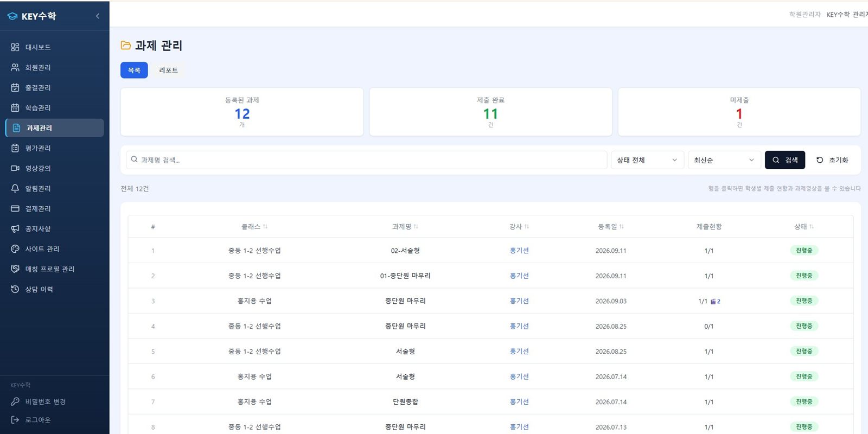Click the 결제관리 card icon
Screen dimensions: 868x434
coord(15,208)
